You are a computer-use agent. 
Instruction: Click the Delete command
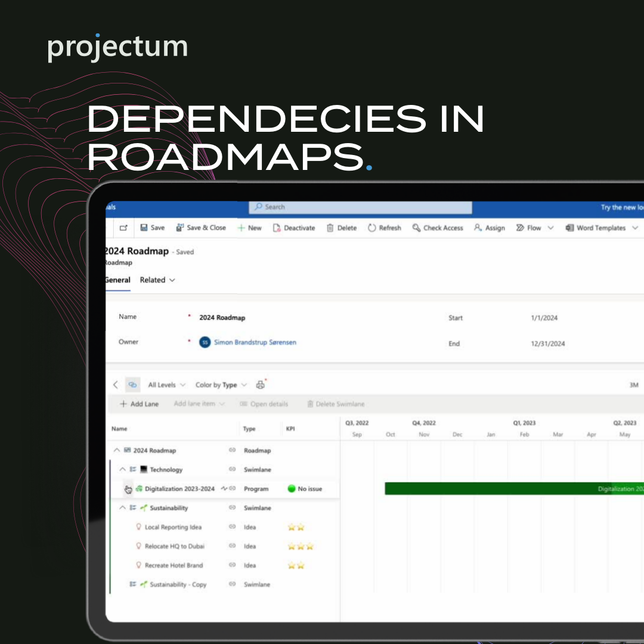point(342,228)
